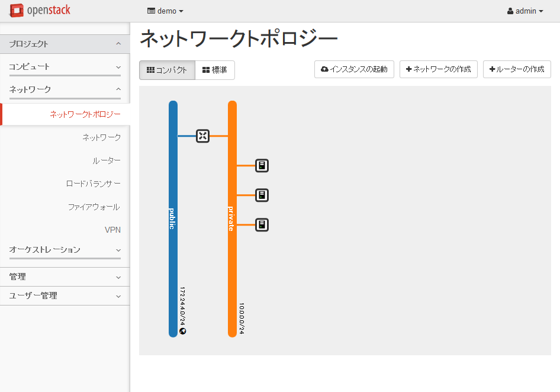Switch to コンパクト view mode
Viewport: 560px width, 392px height.
tap(167, 70)
